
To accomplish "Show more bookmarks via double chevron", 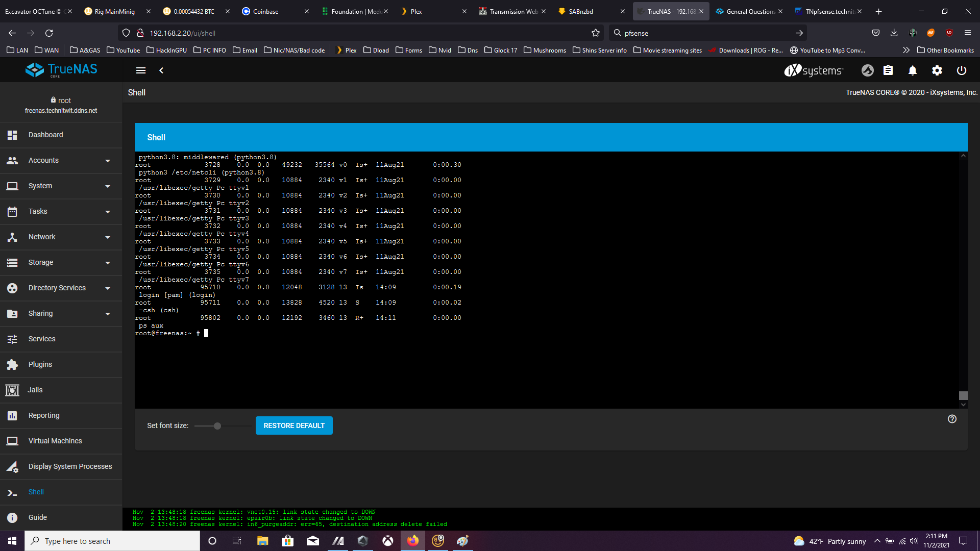I will pyautogui.click(x=906, y=50).
